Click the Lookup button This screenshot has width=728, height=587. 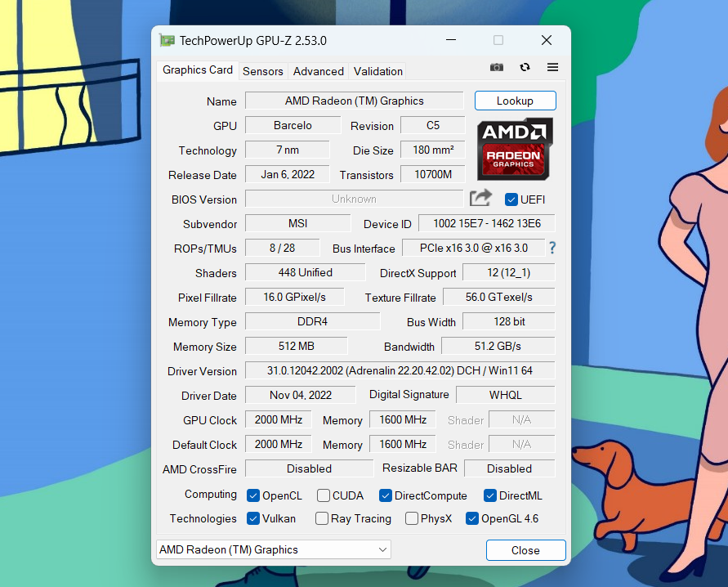(x=515, y=101)
